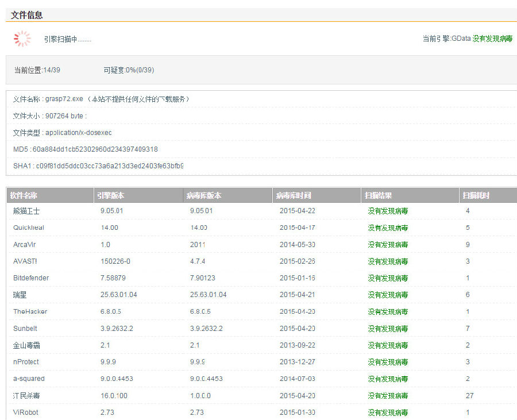Viewport: 517px width, 420px height.
Task: Click engine version 16.0.100 for 江民杀毒
Action: click(x=114, y=396)
